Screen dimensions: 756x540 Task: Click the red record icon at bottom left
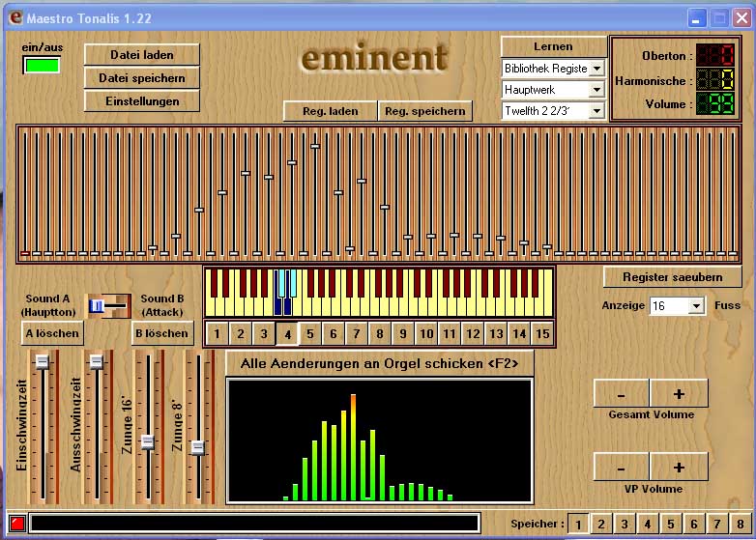point(16,523)
